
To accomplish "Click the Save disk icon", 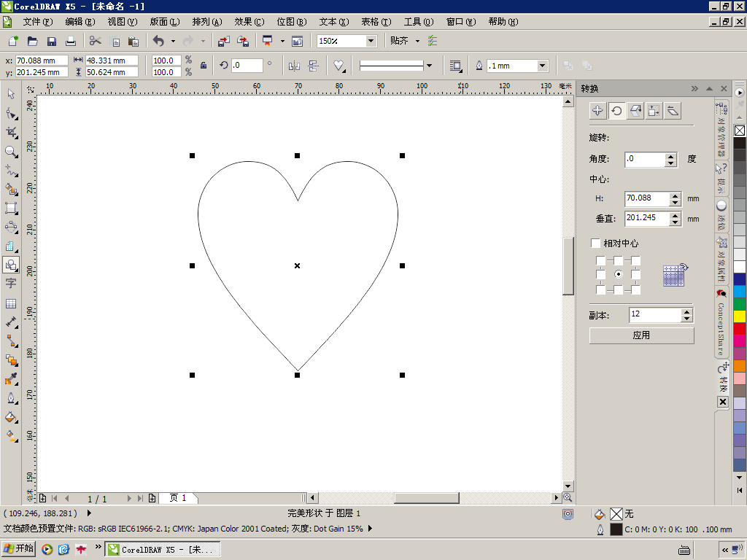I will pos(52,41).
